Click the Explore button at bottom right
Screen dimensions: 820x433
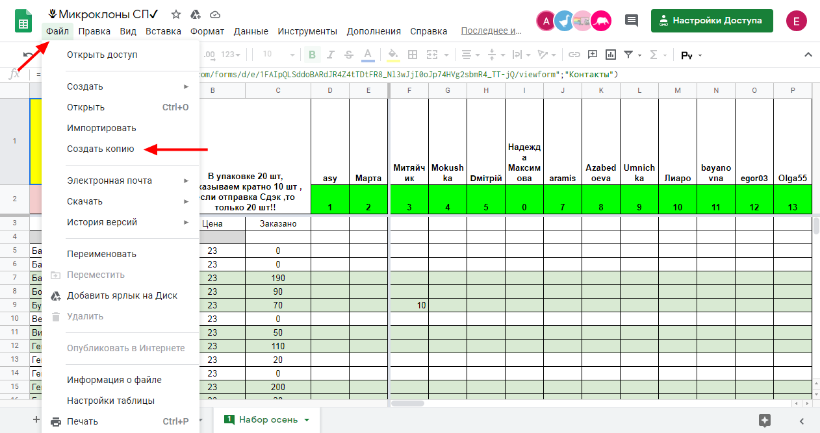[765, 420]
